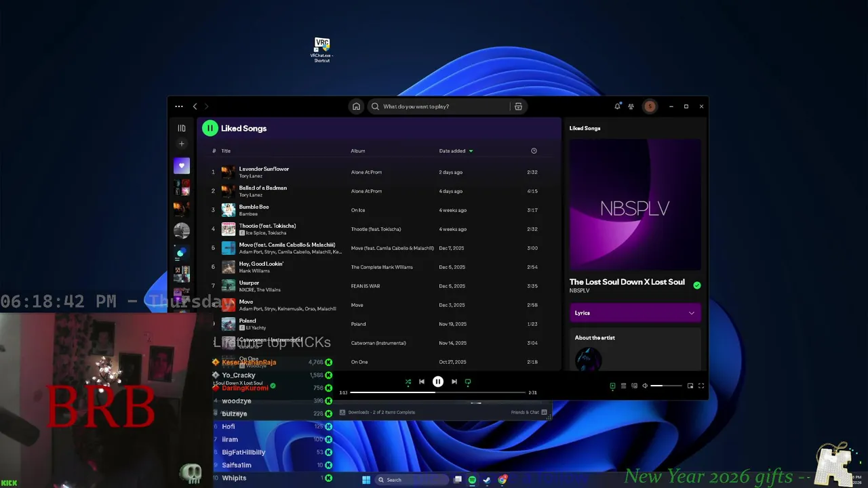Image resolution: width=868 pixels, height=488 pixels.
Task: Toggle Date added sort arrow
Action: coord(471,151)
